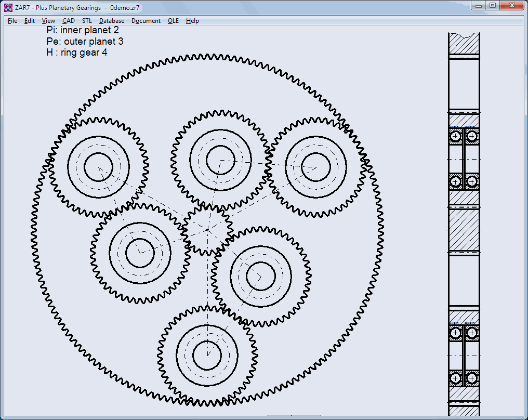Close the ZAR7 window

(x=511, y=6)
